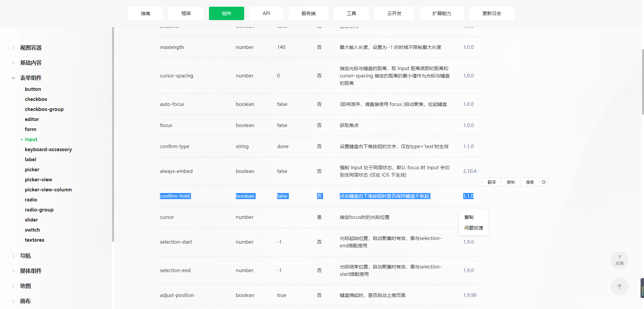Screen dimensions: 644x309
Task: Open the keyboard-accessory component page
Action: coord(48,149)
